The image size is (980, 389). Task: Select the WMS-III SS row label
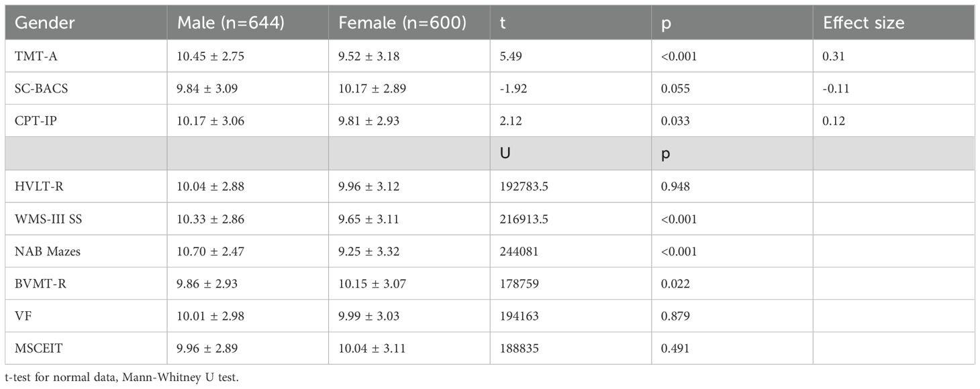click(x=44, y=219)
